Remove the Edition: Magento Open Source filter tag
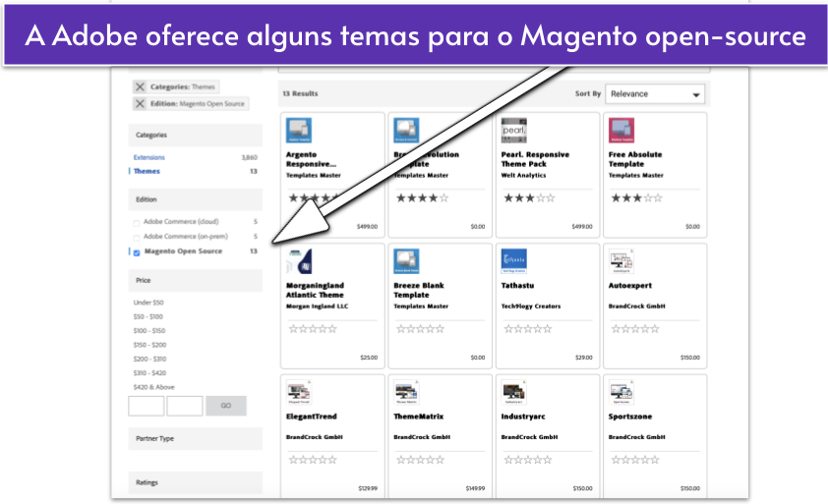 [140, 103]
